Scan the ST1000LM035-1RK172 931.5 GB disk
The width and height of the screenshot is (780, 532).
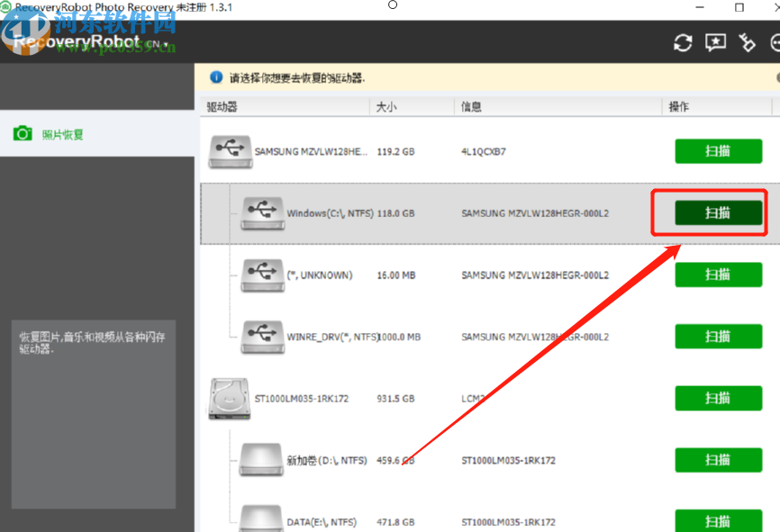(x=719, y=398)
